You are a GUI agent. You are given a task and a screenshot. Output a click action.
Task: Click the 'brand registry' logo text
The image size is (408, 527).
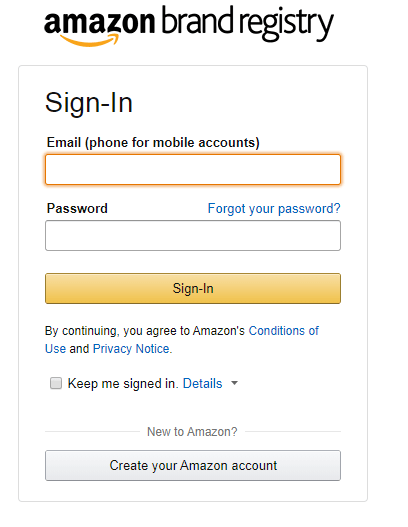point(247,24)
